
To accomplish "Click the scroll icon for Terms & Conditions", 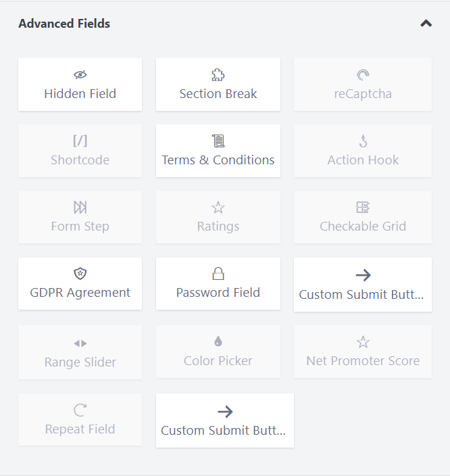I will 218,141.
